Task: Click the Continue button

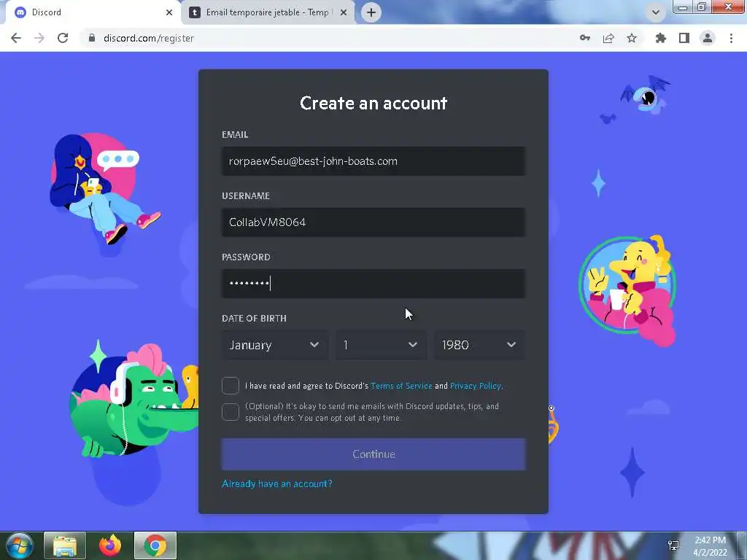Action: pyautogui.click(x=373, y=454)
